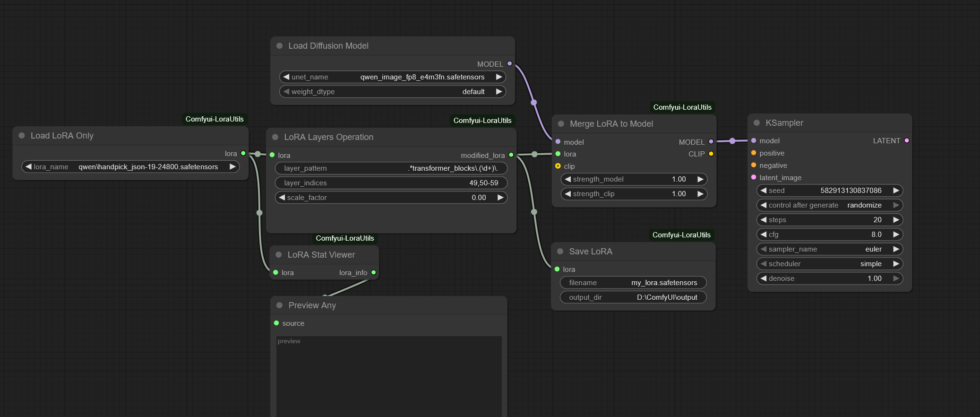Decrease the cfg value with left arrow

click(x=763, y=235)
